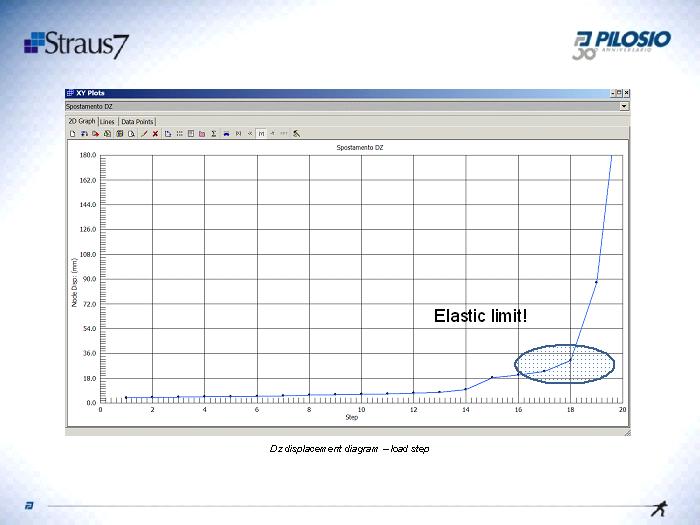700x525 pixels.
Task: Maximize the XY Plots window
Action: 618,93
